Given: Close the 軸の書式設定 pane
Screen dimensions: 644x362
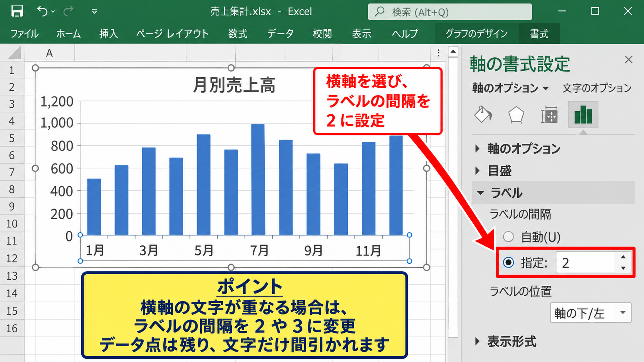Looking at the screenshot, I should point(629,60).
